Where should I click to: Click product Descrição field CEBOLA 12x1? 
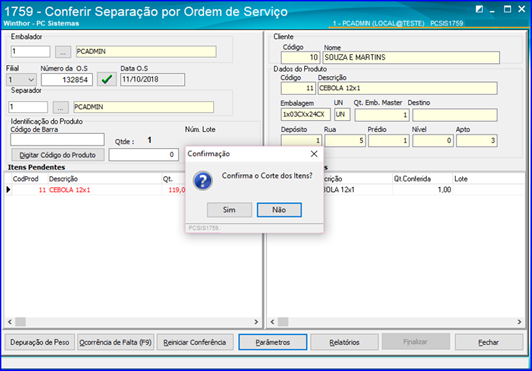click(407, 88)
